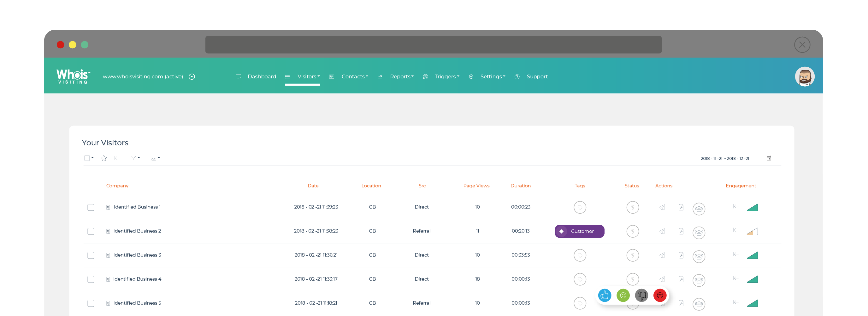Click www.whoisvisiting.com (active) site name

pyautogui.click(x=143, y=77)
